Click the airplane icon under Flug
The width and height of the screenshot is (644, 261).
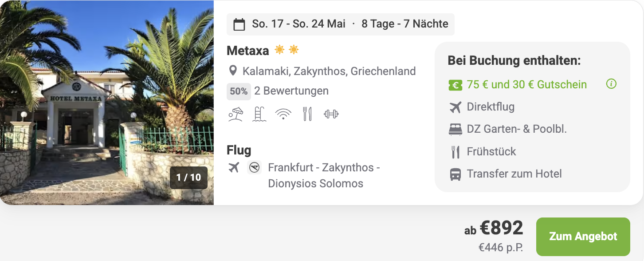click(234, 167)
